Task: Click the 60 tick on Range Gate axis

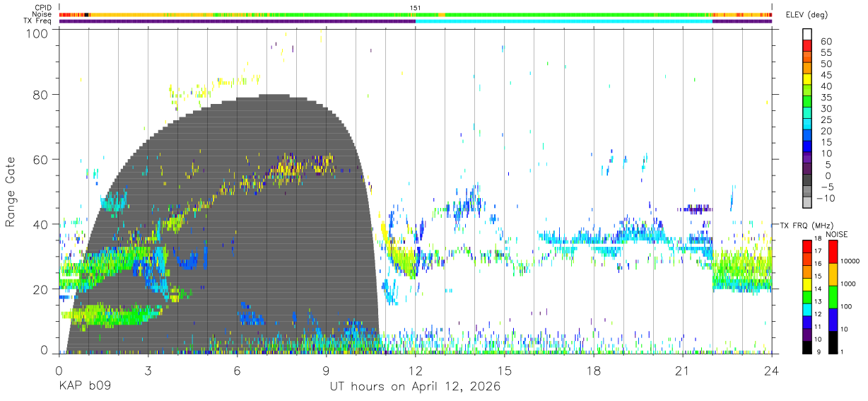Action: pyautogui.click(x=41, y=159)
